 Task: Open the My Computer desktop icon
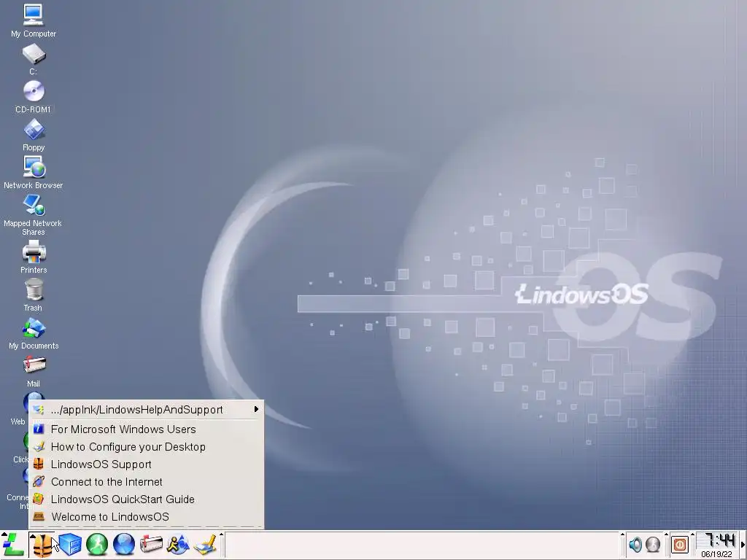pyautogui.click(x=34, y=20)
